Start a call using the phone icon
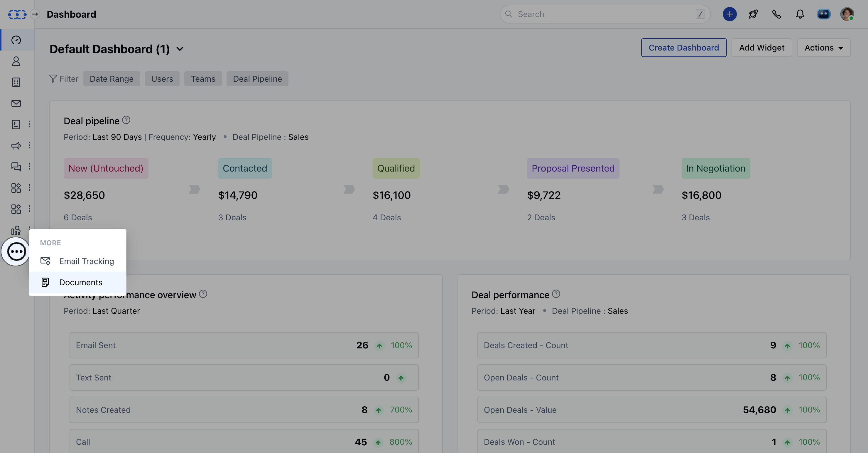The height and width of the screenshot is (453, 868). [x=777, y=14]
